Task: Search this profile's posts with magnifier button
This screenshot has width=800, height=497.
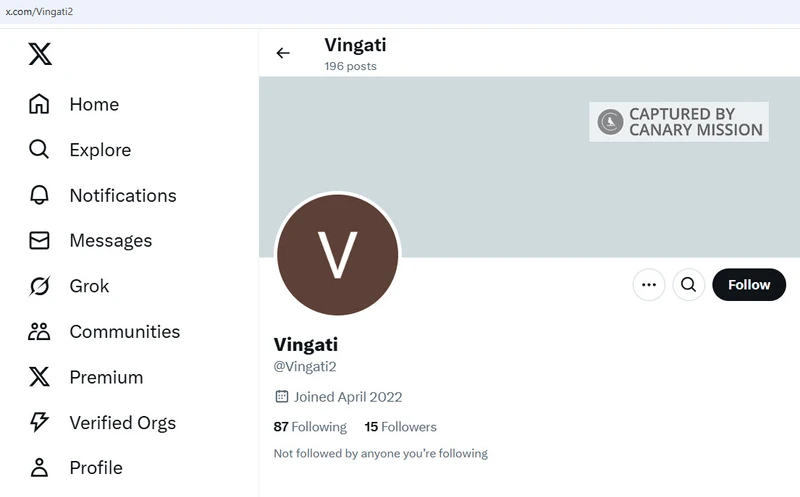Action: 689,285
